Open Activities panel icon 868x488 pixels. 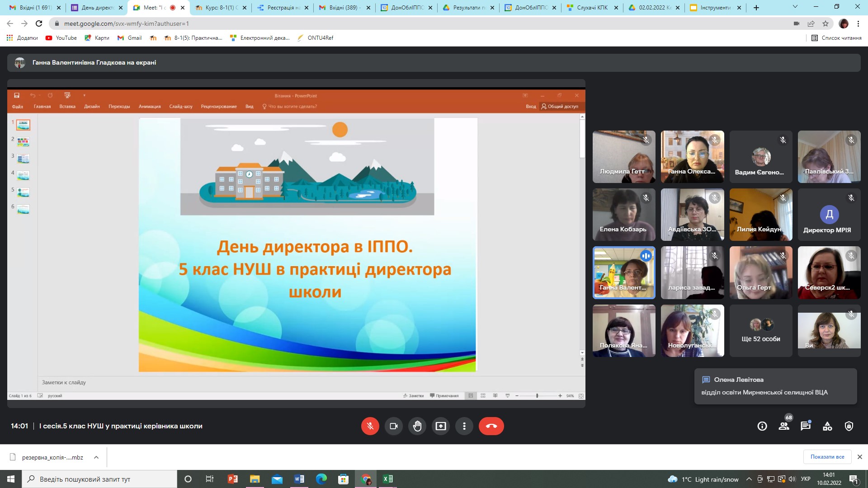point(827,426)
